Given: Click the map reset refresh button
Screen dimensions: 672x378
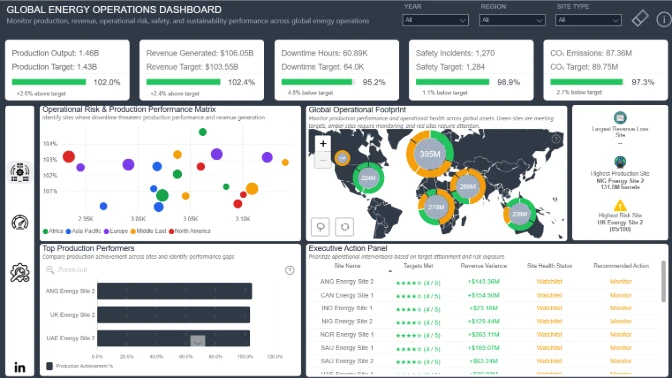Looking at the screenshot, I should [x=345, y=226].
